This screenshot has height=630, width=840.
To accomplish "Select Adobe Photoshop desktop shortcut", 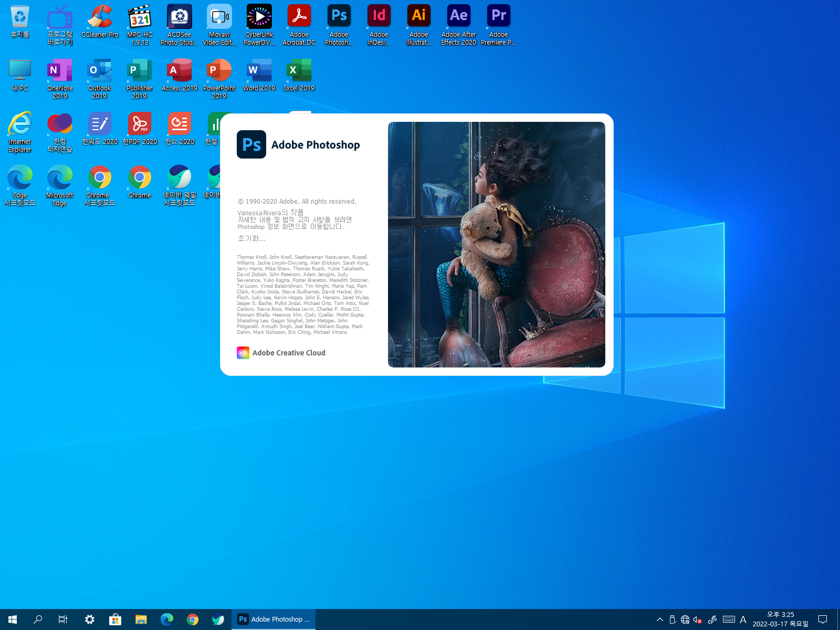I will point(339,25).
